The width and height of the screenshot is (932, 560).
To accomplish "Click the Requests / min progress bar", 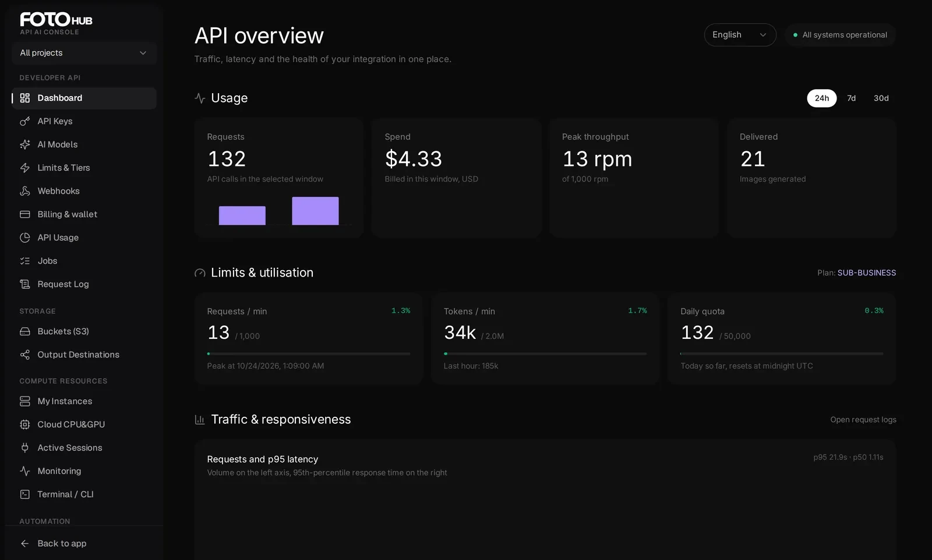I will click(x=309, y=353).
